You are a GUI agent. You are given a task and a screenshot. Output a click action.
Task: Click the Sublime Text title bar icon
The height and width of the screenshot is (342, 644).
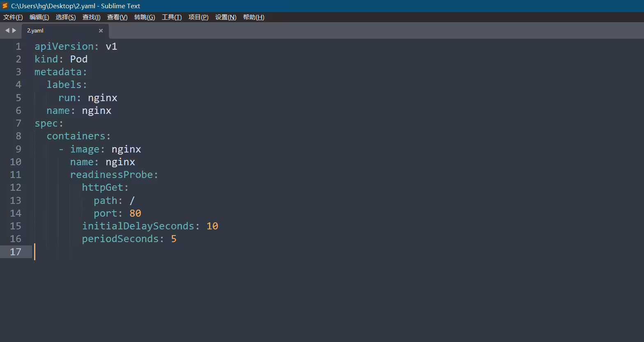[x=5, y=6]
